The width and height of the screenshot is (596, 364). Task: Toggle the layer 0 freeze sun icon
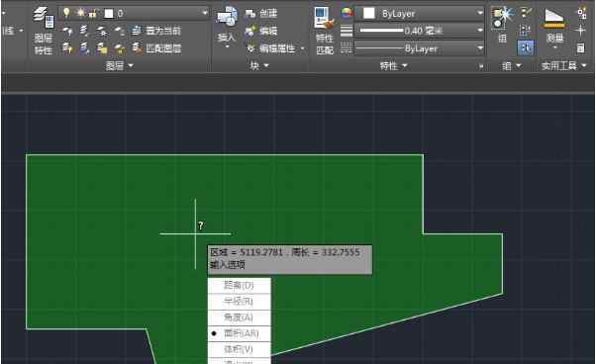pyautogui.click(x=80, y=13)
